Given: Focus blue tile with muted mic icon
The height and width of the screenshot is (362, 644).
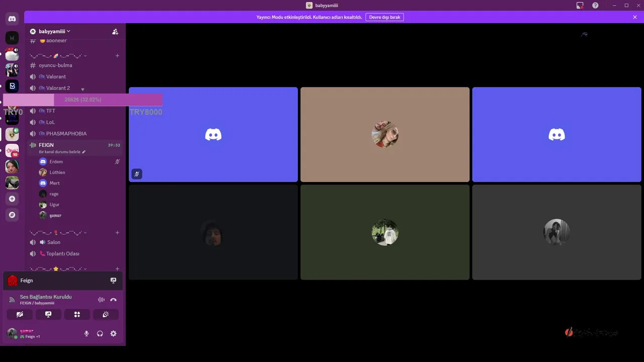Looking at the screenshot, I should pyautogui.click(x=213, y=135).
